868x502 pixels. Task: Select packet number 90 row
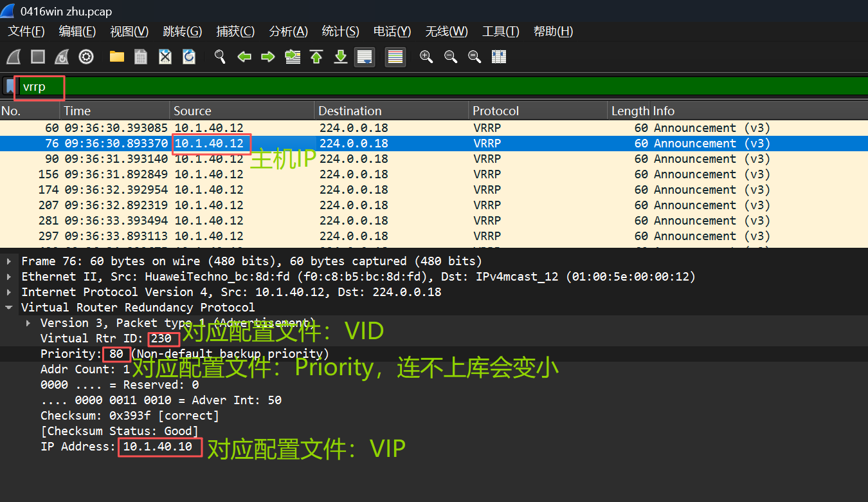coord(434,159)
